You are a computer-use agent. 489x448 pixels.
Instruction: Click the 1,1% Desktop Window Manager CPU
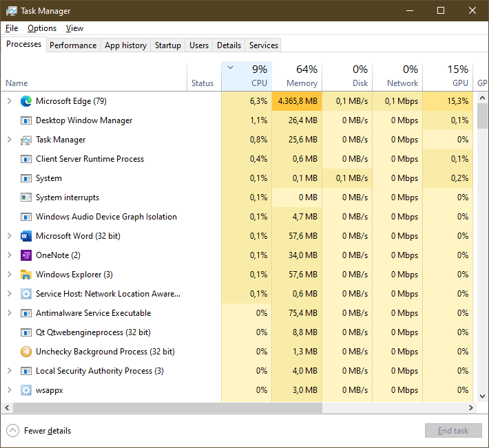point(247,120)
